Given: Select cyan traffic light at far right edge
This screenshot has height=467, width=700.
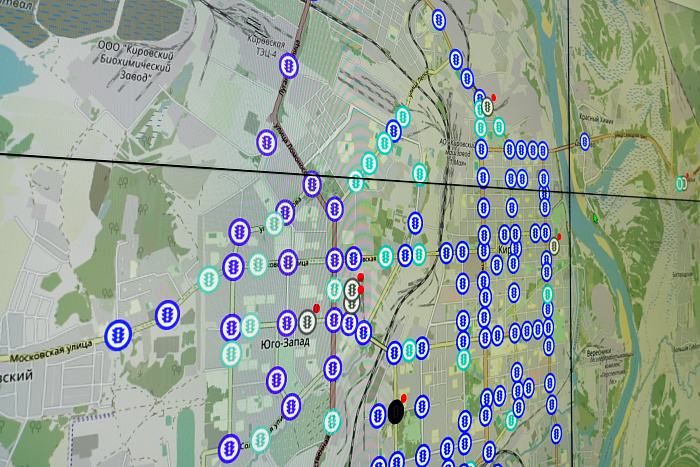Looking at the screenshot, I should [679, 183].
